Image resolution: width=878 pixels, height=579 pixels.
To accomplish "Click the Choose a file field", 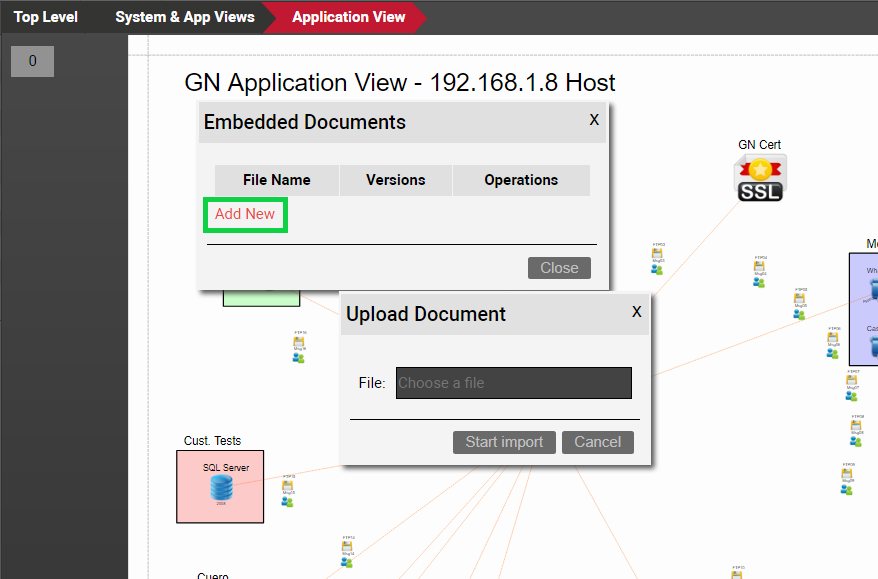I will [513, 383].
